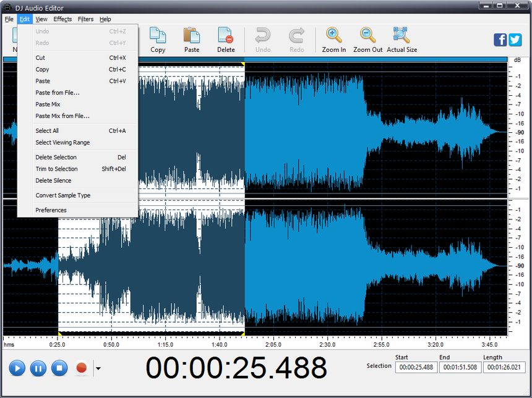Select the Paste Mix menu entry
Viewport: 532px width, 398px height.
[78, 104]
